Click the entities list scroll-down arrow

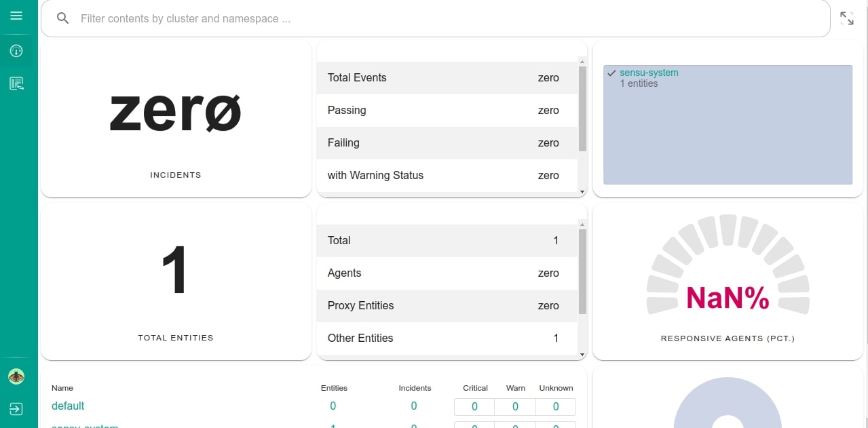click(582, 355)
